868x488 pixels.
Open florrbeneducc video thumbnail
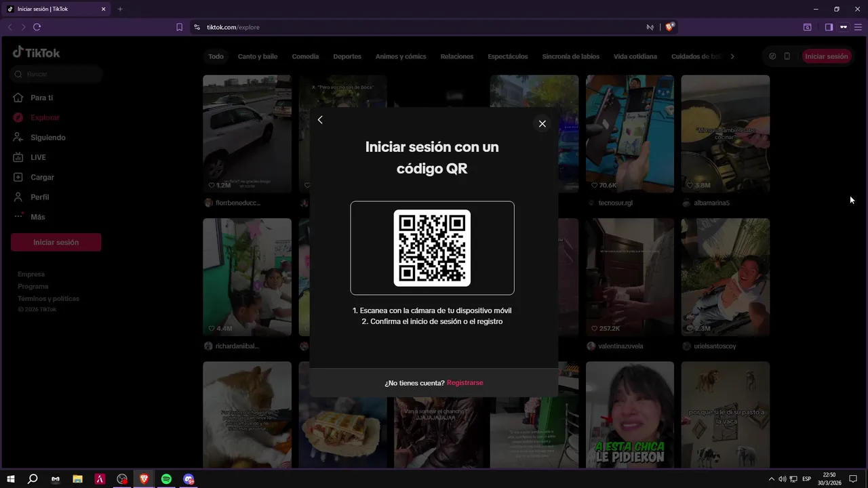tap(247, 134)
